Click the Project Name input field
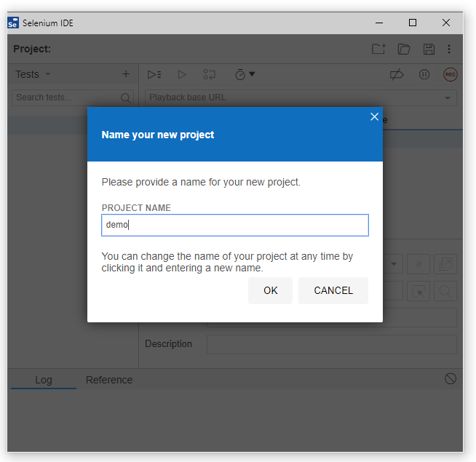 235,225
